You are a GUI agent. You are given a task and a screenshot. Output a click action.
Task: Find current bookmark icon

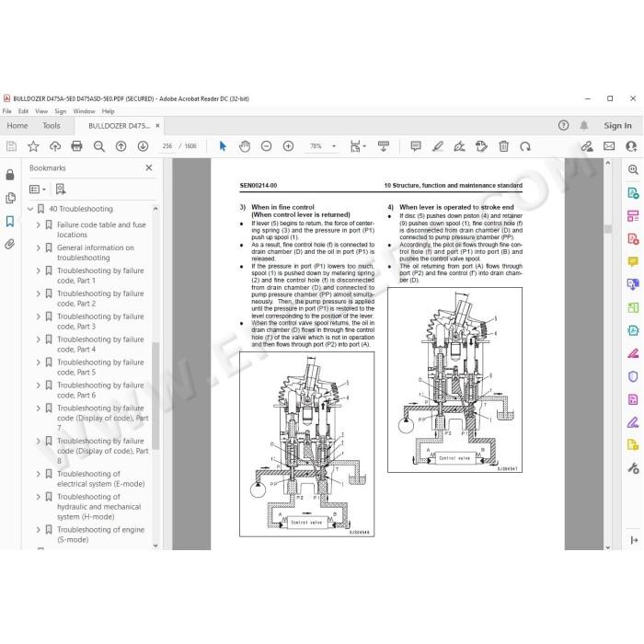pyautogui.click(x=61, y=190)
